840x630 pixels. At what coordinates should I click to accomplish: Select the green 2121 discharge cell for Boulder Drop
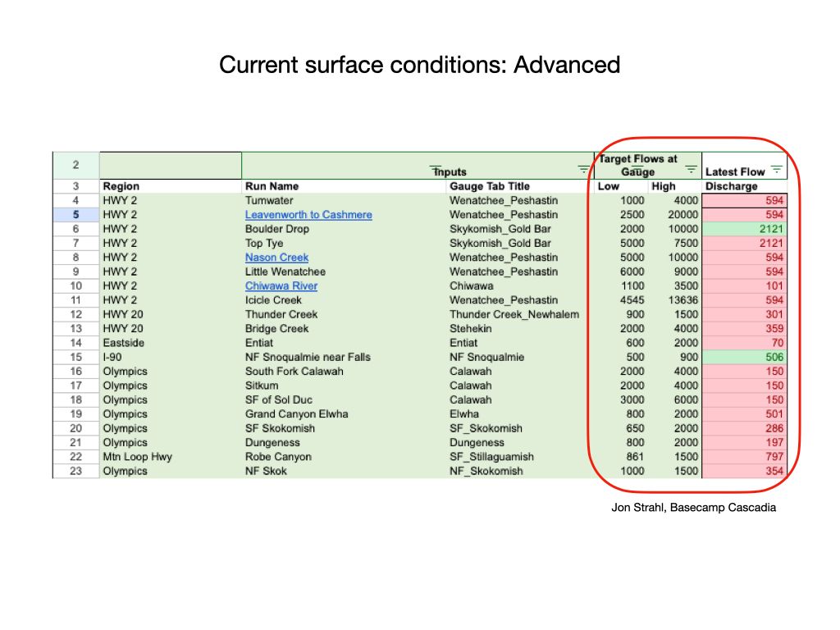coord(744,229)
